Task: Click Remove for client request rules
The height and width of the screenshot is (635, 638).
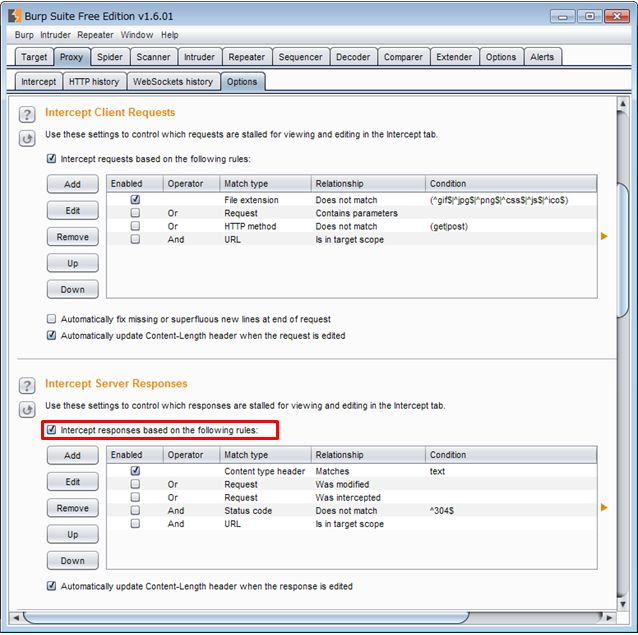Action: click(x=72, y=237)
